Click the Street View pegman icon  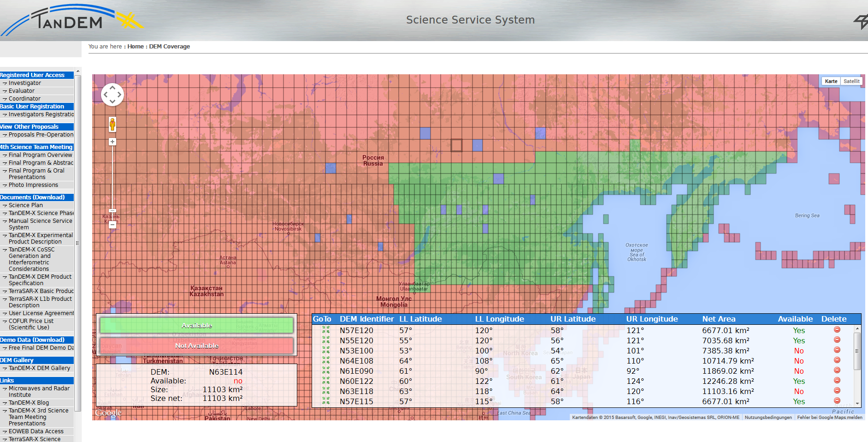[112, 124]
